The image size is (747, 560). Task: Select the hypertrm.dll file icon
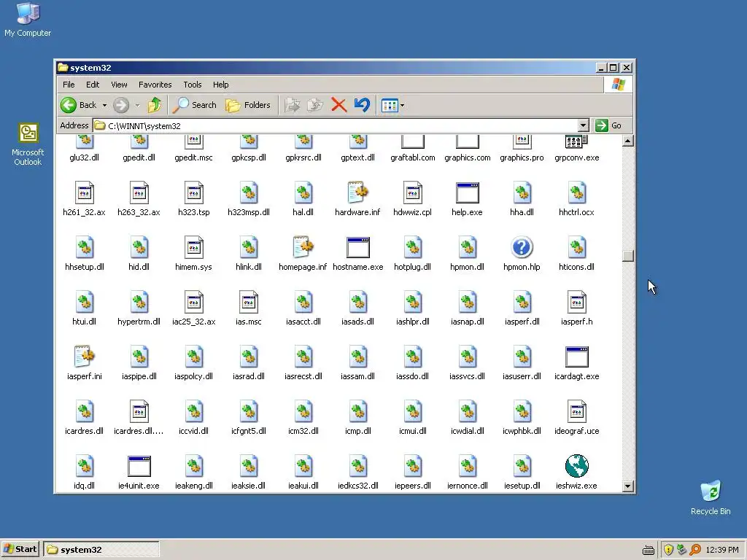pos(139,303)
